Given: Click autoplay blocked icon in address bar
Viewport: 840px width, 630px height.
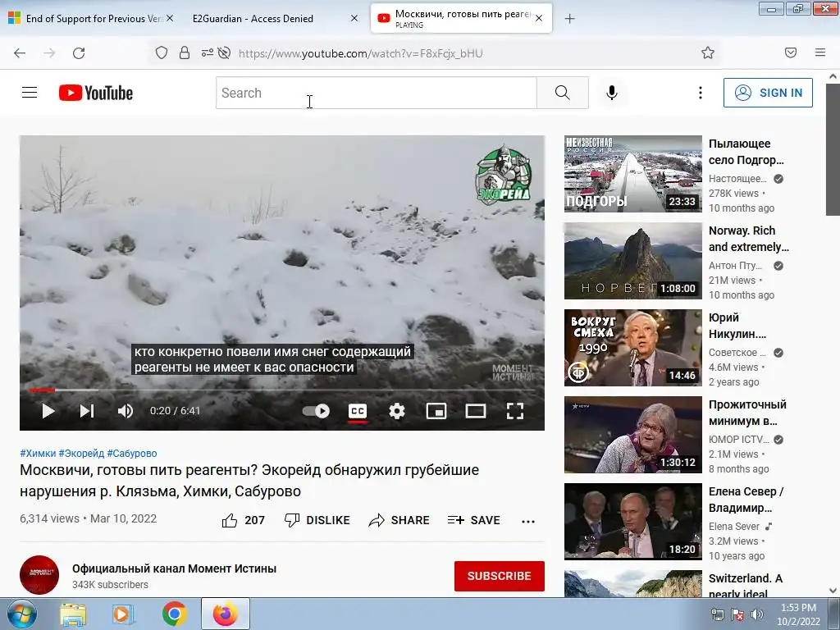Looking at the screenshot, I should [225, 52].
